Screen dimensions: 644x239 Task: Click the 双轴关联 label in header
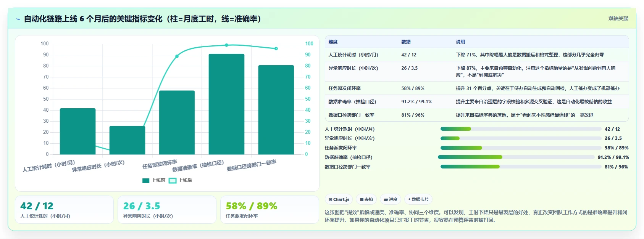coord(618,18)
